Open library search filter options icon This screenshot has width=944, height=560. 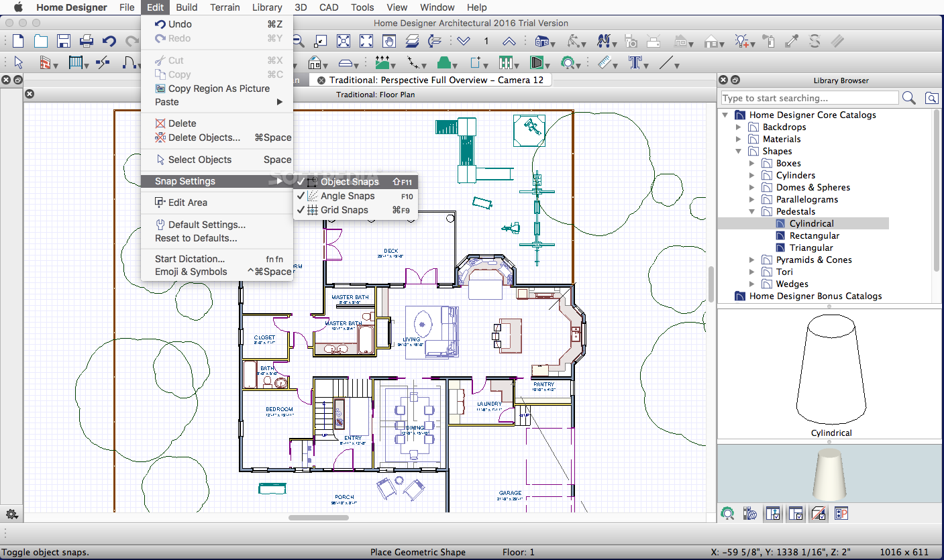932,98
